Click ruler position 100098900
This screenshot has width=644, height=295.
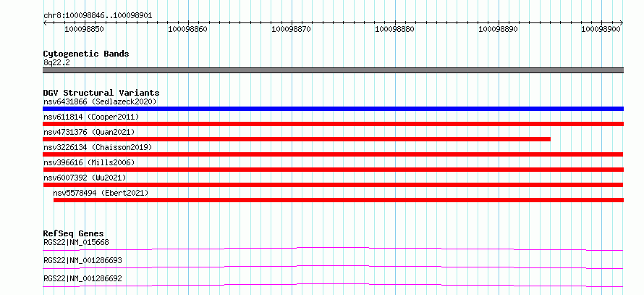point(601,29)
